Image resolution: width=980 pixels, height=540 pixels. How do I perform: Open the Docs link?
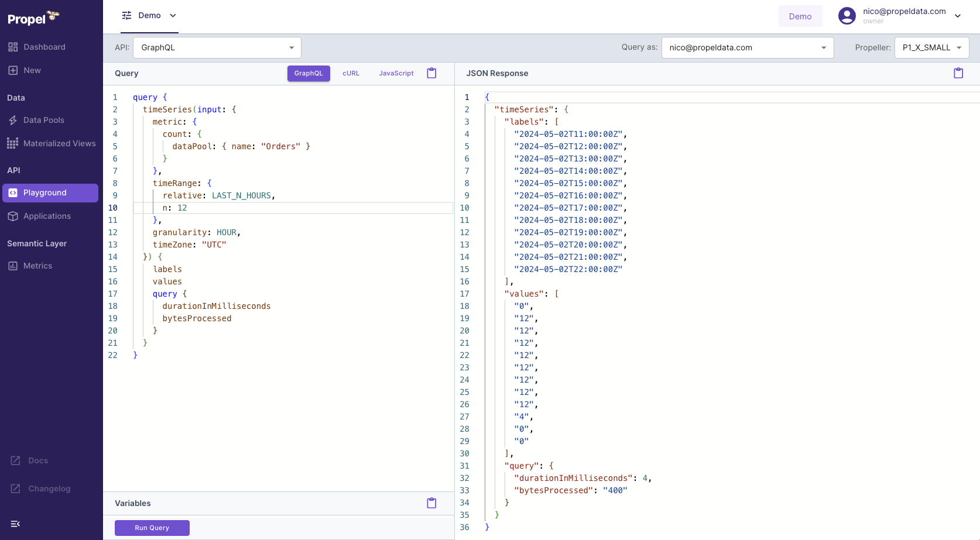pos(37,460)
